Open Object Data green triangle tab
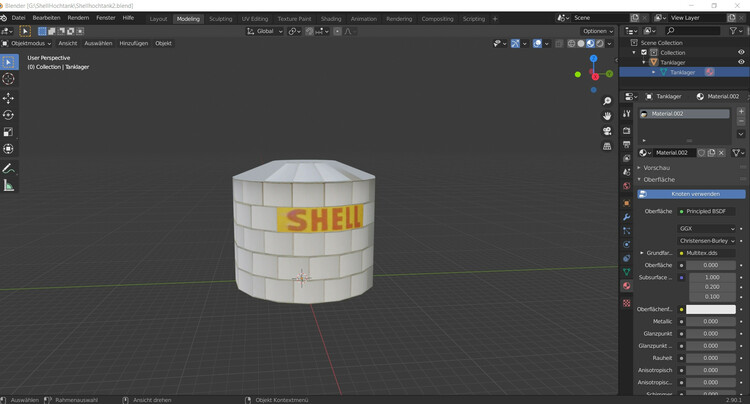 pos(627,272)
